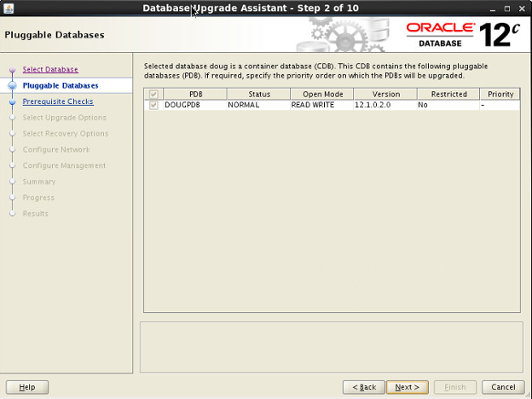Maximize the Database Upgrade Assistant window
Image resolution: width=532 pixels, height=399 pixels.
pyautogui.click(x=508, y=8)
